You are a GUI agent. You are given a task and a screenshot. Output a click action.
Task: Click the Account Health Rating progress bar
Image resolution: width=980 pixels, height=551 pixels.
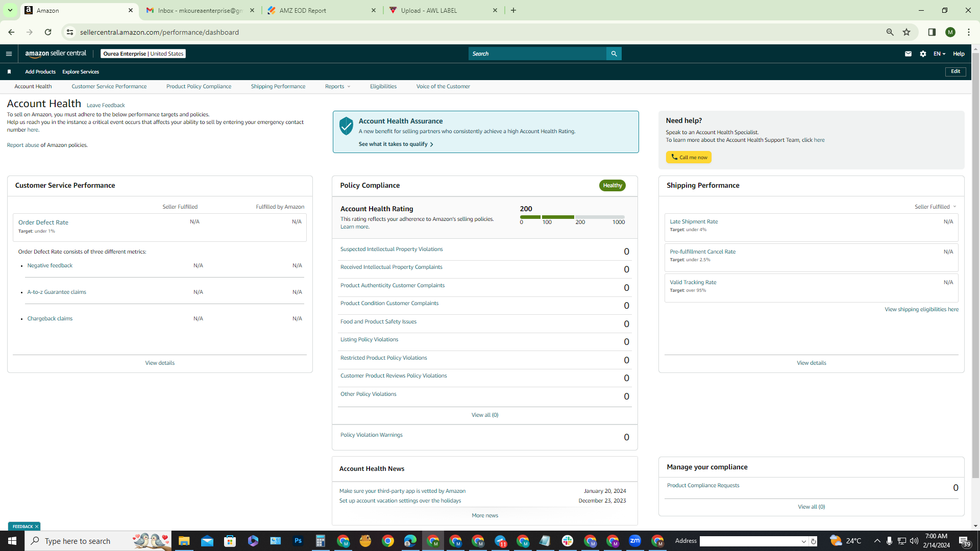(572, 217)
